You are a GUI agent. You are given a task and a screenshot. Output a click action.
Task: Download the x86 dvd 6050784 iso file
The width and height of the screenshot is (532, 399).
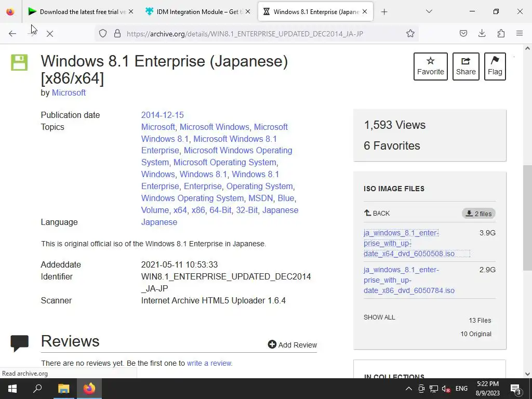[409, 280]
